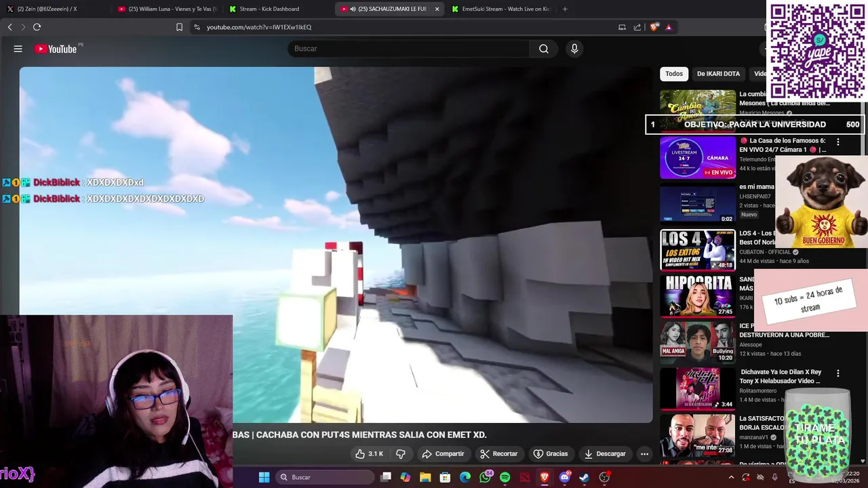This screenshot has width=868, height=488.
Task: Click the Recortar clip button
Action: pyautogui.click(x=498, y=454)
